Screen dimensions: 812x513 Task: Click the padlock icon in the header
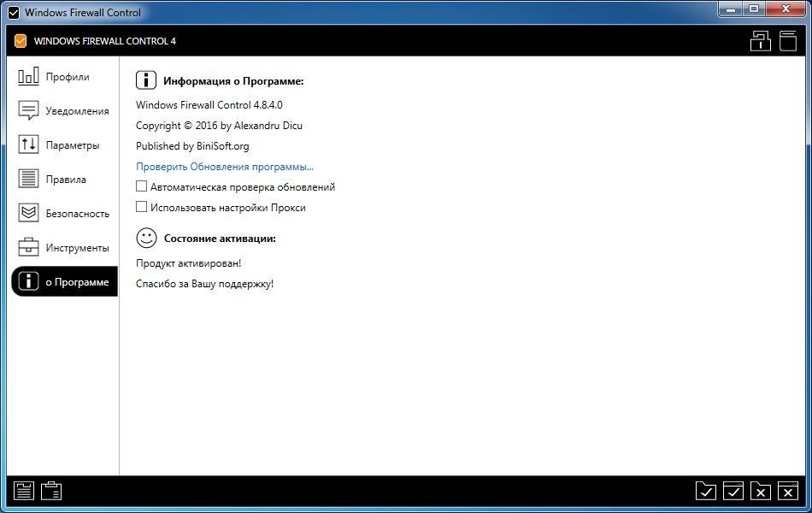[x=760, y=41]
